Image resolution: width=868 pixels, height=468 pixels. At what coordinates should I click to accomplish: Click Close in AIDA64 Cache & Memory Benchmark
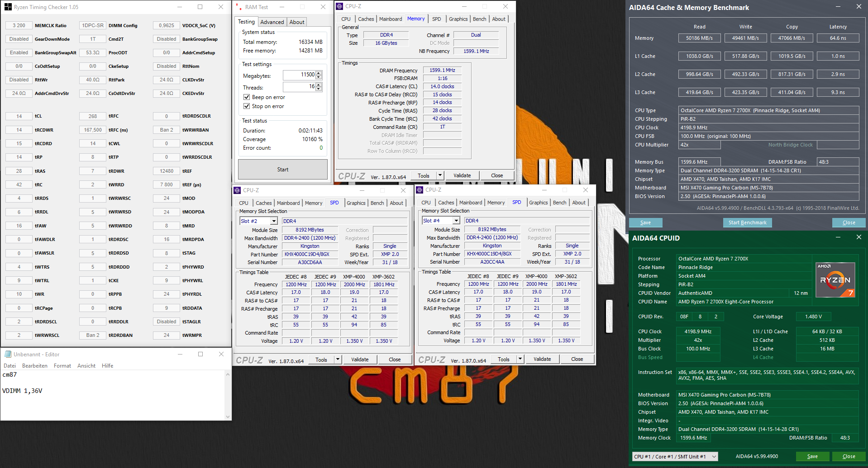click(x=849, y=222)
